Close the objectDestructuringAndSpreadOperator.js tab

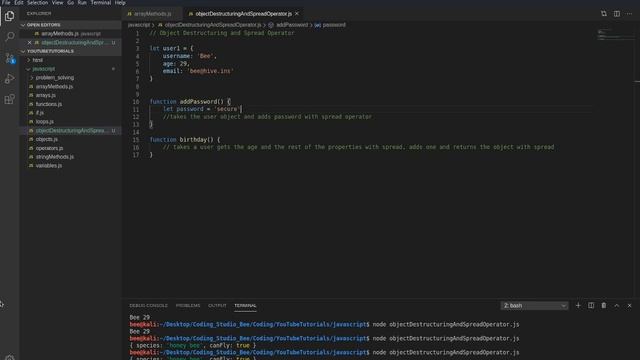297,13
